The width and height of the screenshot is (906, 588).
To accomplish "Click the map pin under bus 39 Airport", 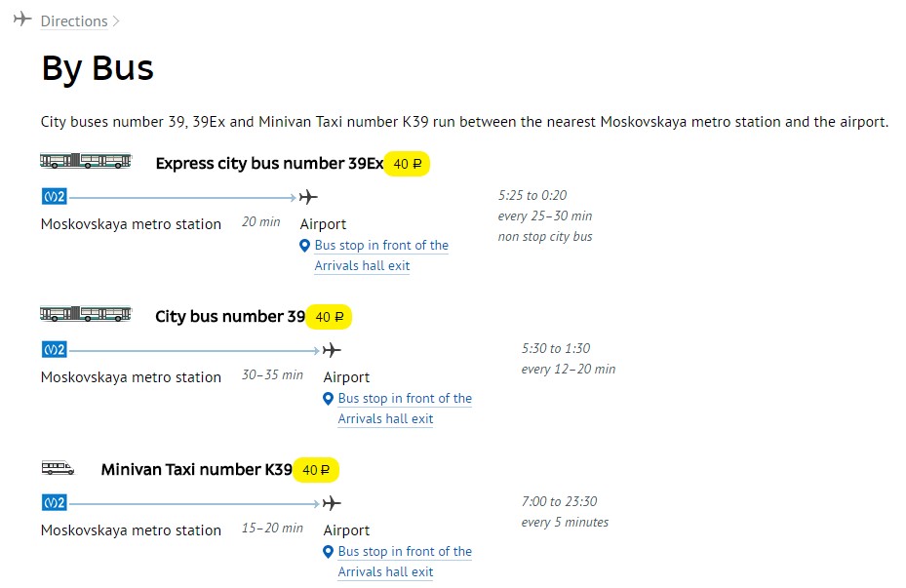I will (329, 399).
